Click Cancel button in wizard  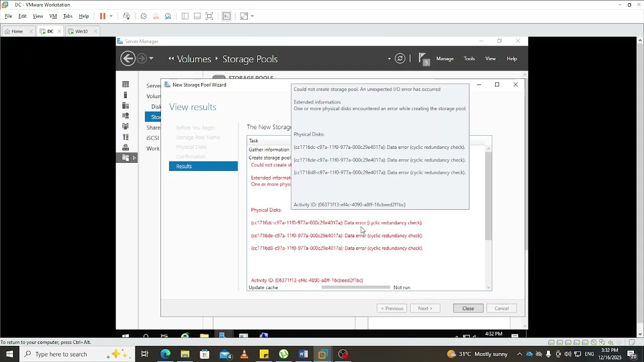coord(502,308)
